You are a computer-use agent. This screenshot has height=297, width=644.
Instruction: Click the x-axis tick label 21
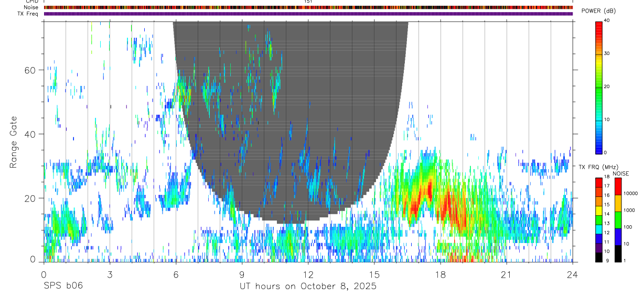(x=507, y=274)
